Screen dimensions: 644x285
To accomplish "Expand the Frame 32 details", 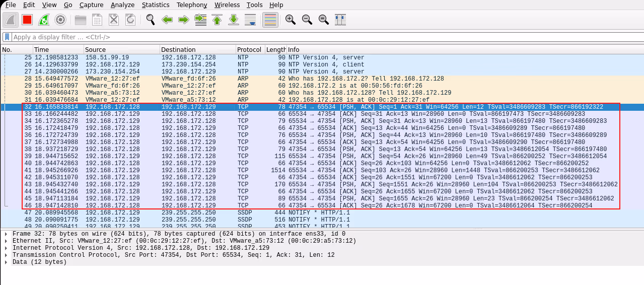I will point(6,234).
